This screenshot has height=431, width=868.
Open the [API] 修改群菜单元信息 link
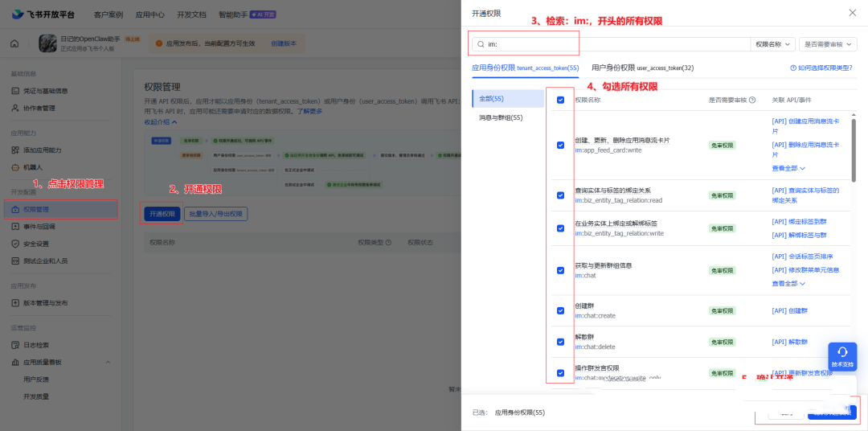pyautogui.click(x=805, y=270)
